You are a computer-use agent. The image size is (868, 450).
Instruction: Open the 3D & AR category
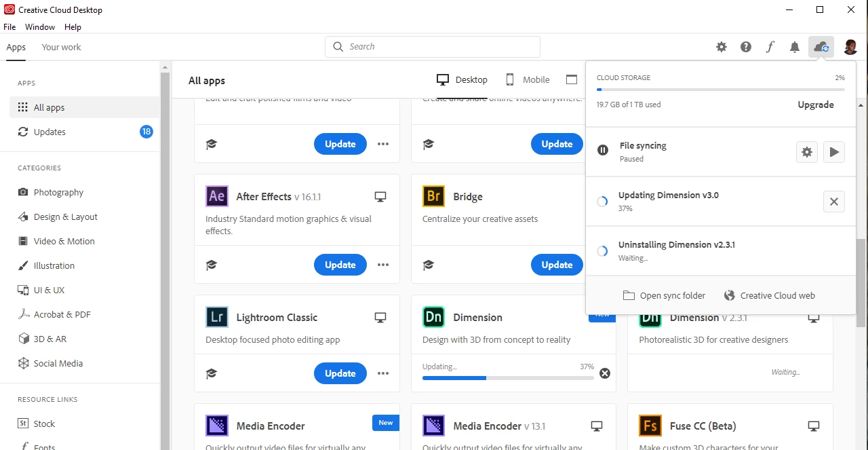point(42,339)
